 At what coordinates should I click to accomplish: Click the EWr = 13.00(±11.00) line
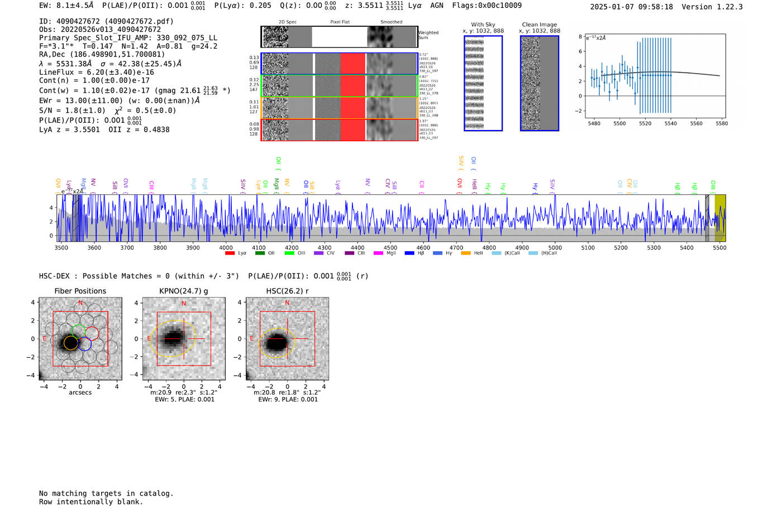(x=120, y=100)
